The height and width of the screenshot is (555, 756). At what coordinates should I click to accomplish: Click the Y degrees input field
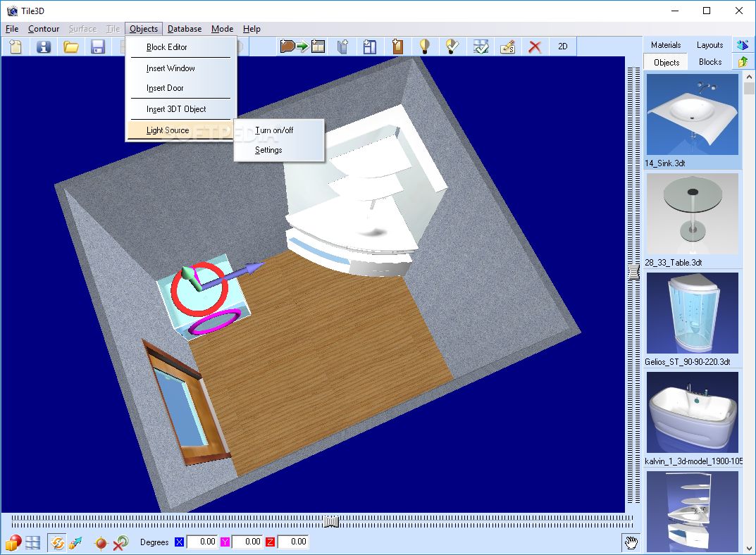point(248,542)
